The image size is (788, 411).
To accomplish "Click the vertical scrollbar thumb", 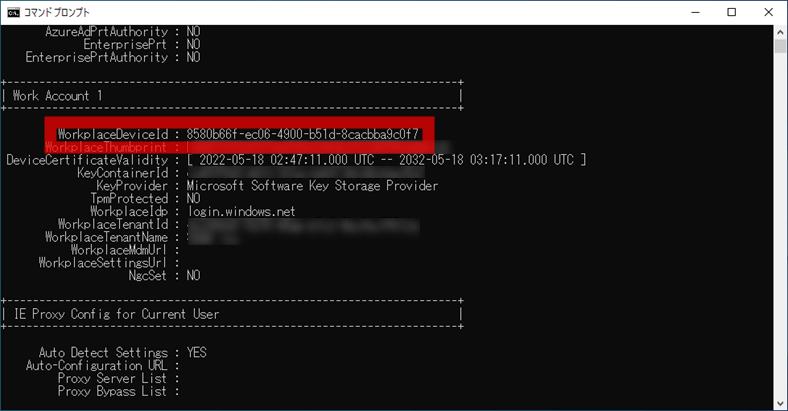I will 779,48.
